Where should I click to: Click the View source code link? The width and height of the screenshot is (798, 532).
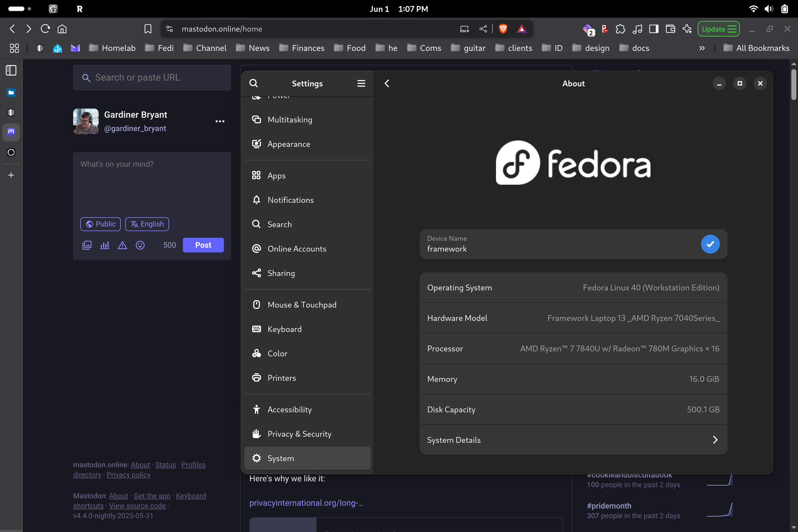[x=137, y=506]
